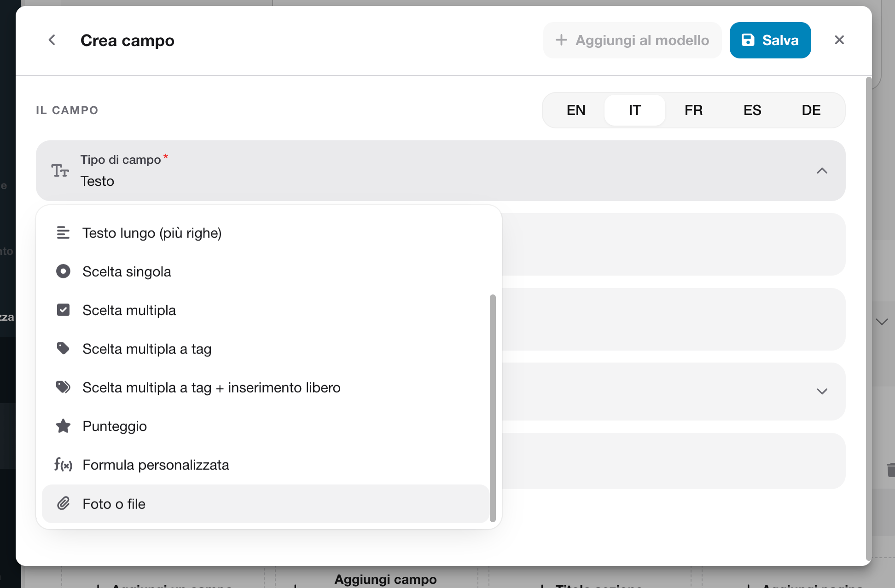Click the dropdown list scrollbar

[493, 408]
